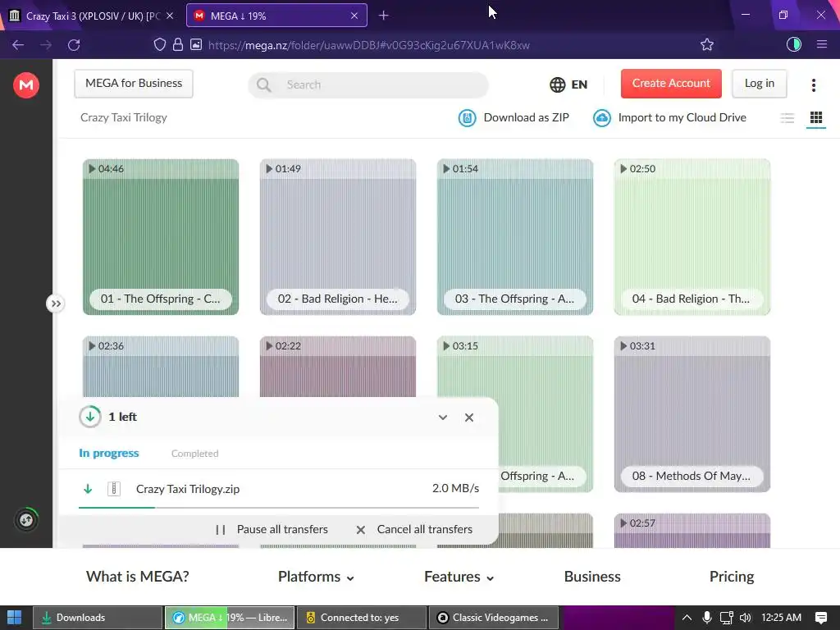
Task: Click the padlock site security icon
Action: point(178,44)
